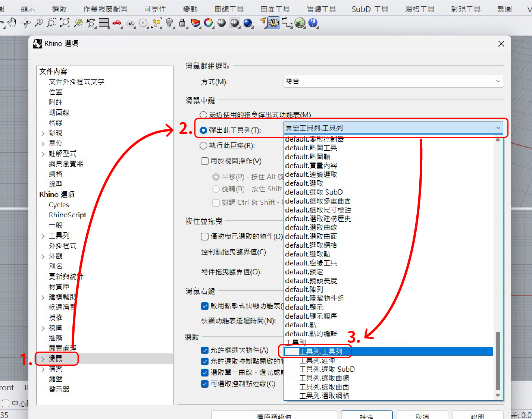Switch to the 曲線工具 tab
Screen dimensions: 532x419
229,9
